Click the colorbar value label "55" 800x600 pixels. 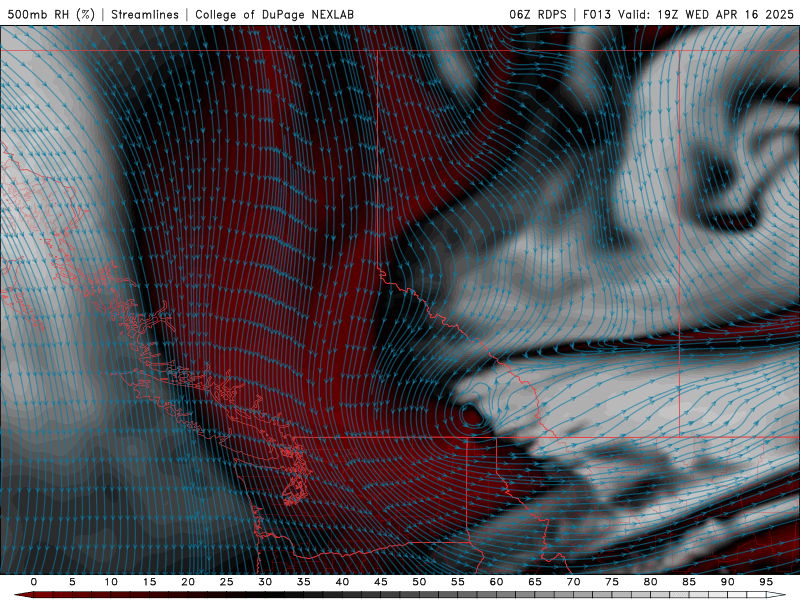[458, 582]
